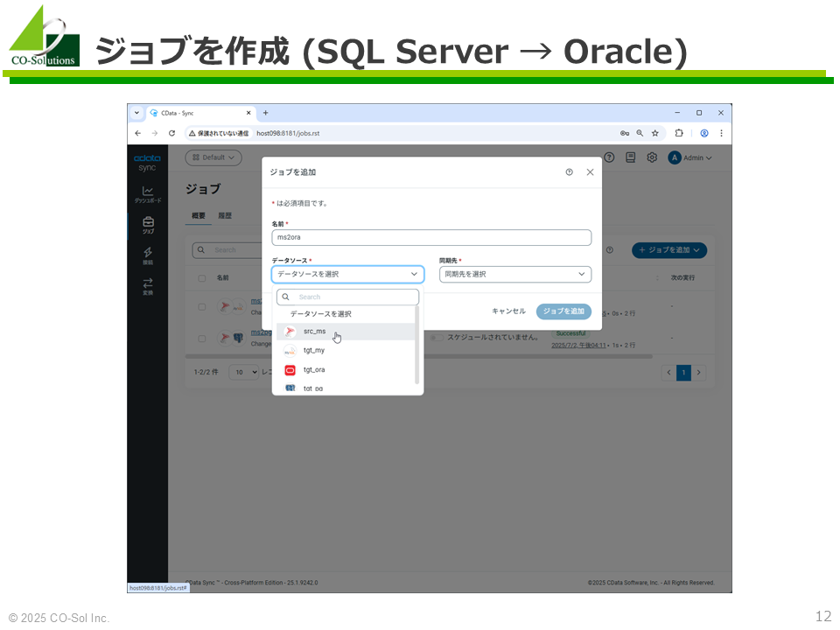
Task: Open new browser tab with plus button
Action: [x=266, y=113]
